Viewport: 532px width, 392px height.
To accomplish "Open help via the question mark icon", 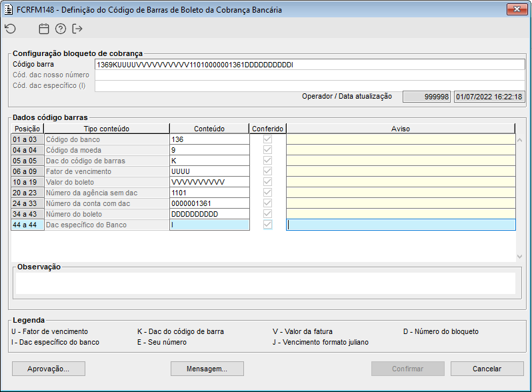I will pyautogui.click(x=61, y=29).
